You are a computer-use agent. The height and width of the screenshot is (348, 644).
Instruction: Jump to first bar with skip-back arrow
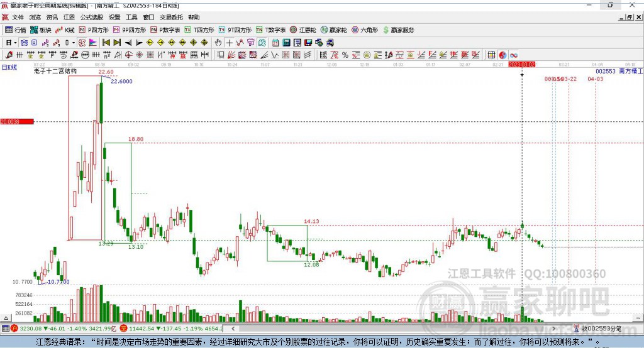(x=106, y=42)
